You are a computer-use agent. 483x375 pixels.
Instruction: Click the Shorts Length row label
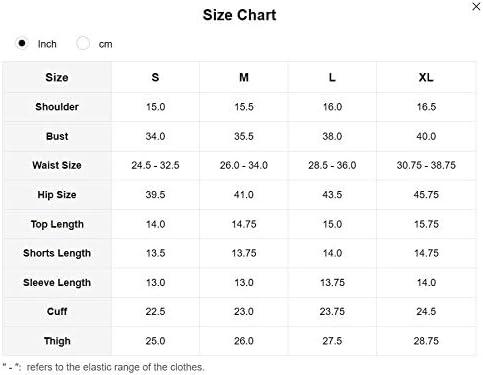[57, 253]
